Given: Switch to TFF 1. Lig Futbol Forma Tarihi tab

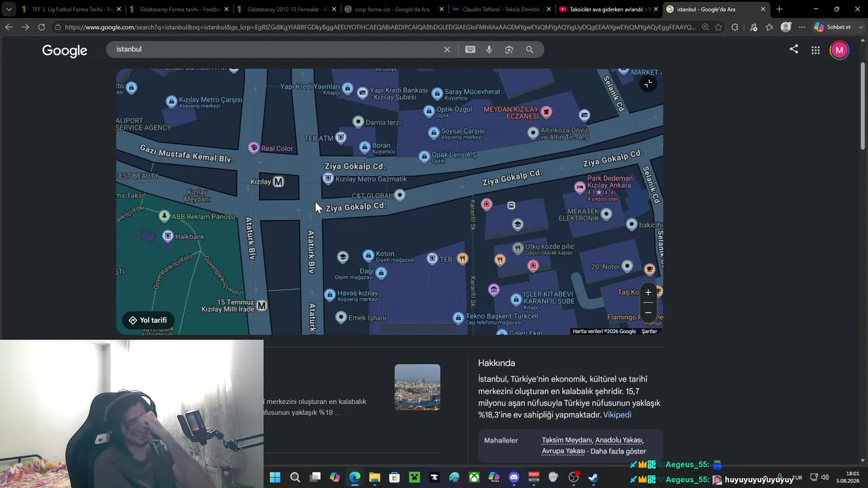Looking at the screenshot, I should tap(71, 9).
